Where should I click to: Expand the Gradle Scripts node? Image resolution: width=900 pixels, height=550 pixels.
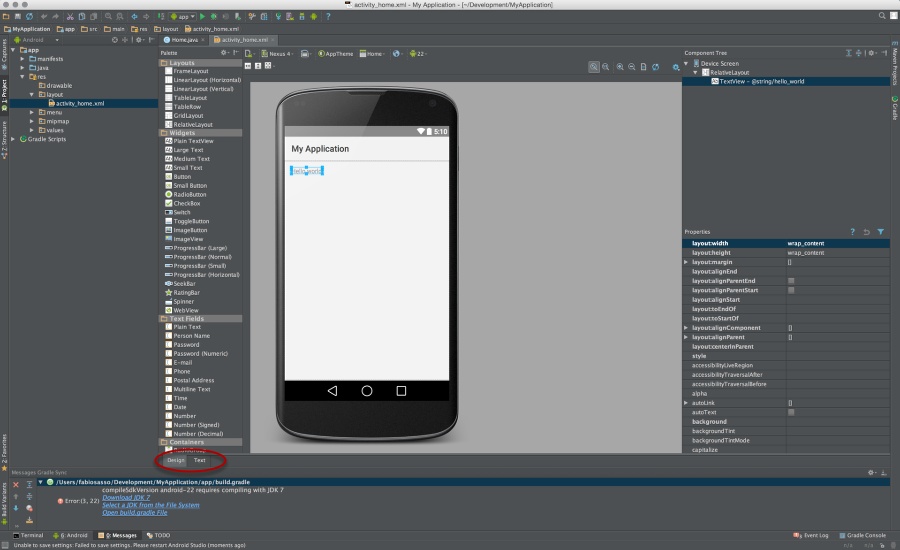(x=13, y=139)
